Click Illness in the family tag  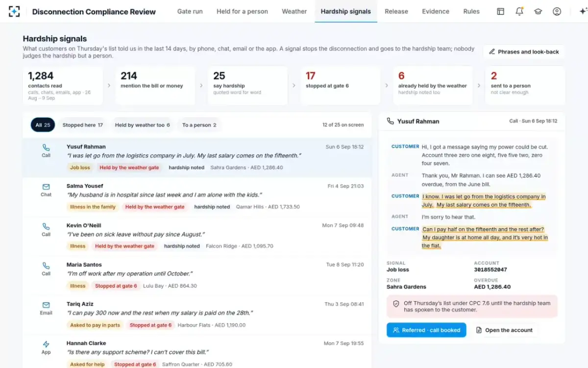click(93, 207)
